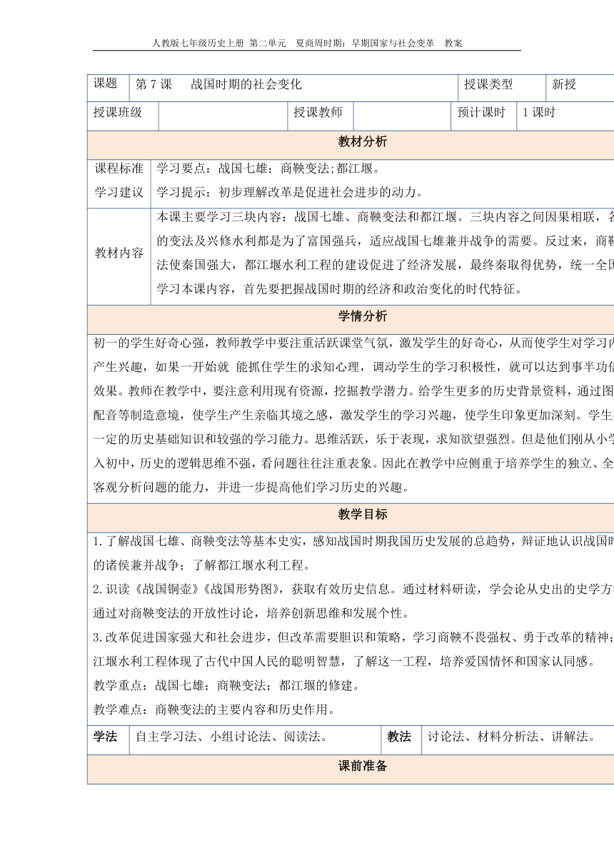Viewport: 614px width, 868px height.
Task: Click objective line starting "3.改革促进国家强大"
Action: (x=353, y=637)
